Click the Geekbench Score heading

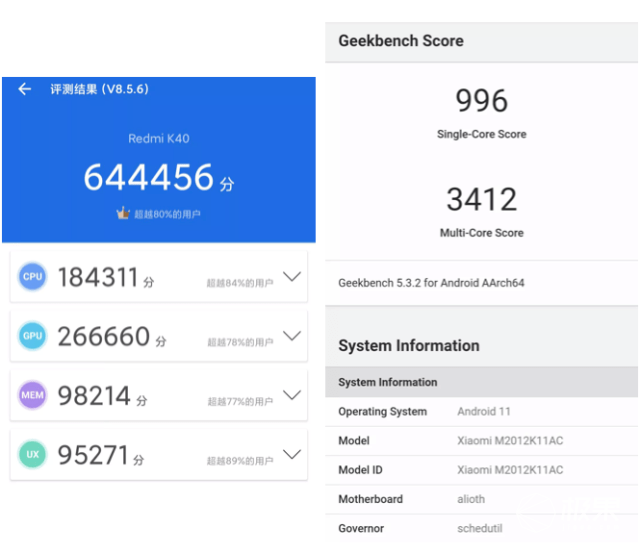401,41
